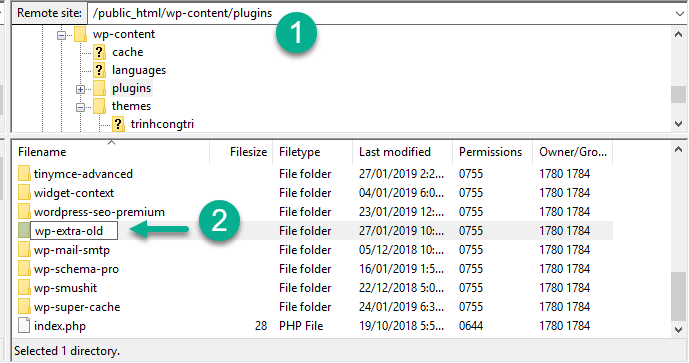Click the index.php file icon

tap(24, 326)
